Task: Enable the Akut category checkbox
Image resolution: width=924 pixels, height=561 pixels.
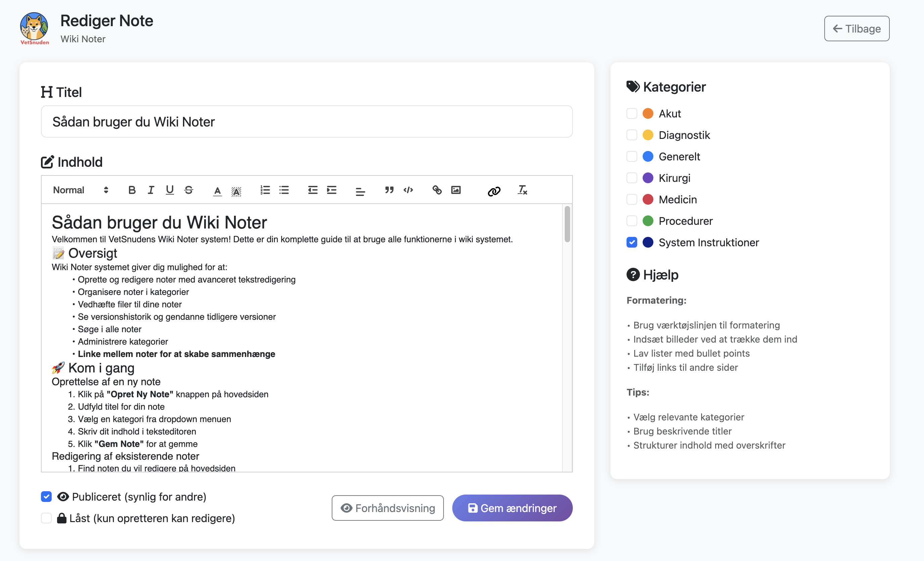Action: click(x=632, y=113)
